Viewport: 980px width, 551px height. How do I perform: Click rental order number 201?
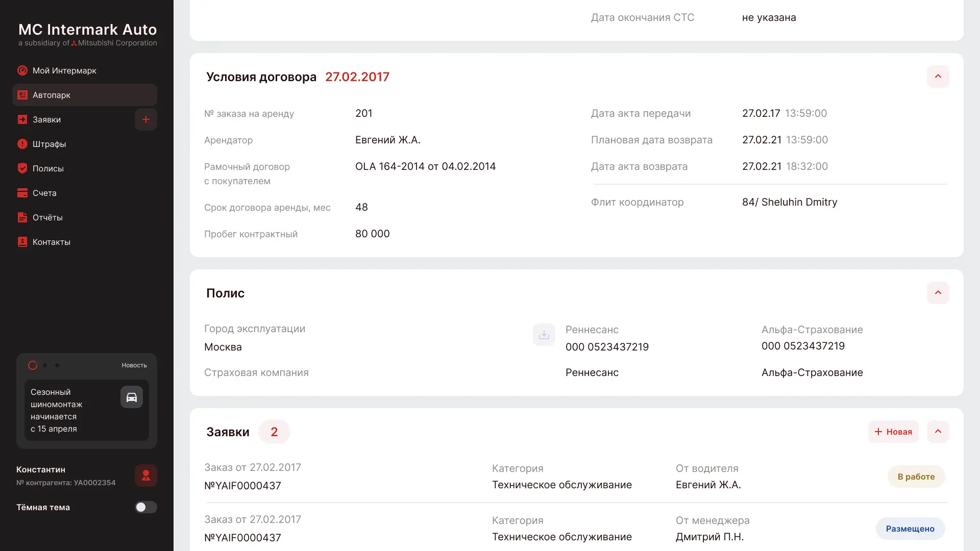(x=364, y=113)
